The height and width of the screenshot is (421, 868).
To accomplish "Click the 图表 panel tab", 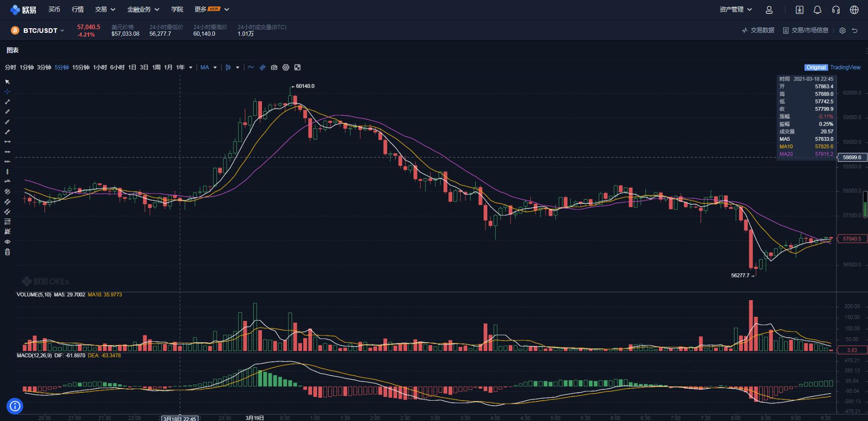I will 13,50.
